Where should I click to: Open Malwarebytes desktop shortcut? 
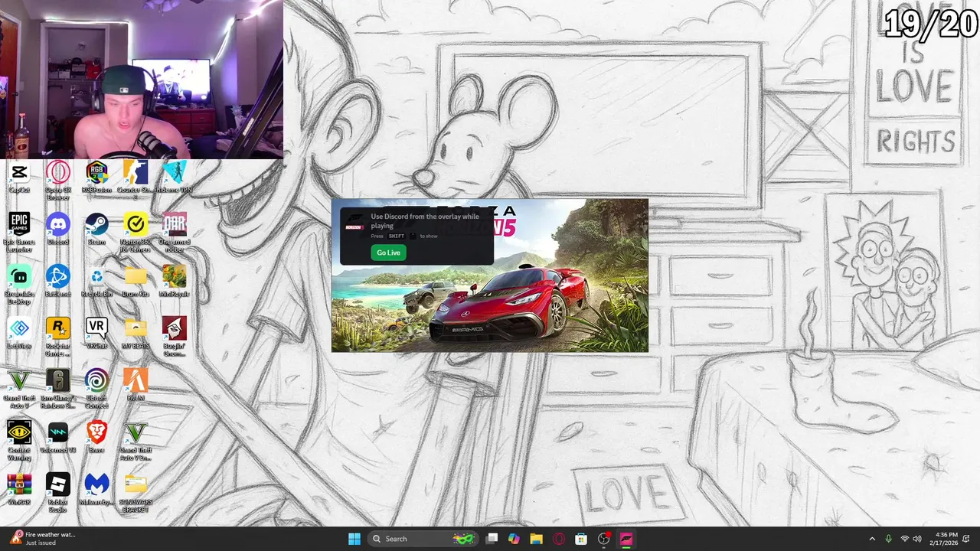pyautogui.click(x=96, y=490)
